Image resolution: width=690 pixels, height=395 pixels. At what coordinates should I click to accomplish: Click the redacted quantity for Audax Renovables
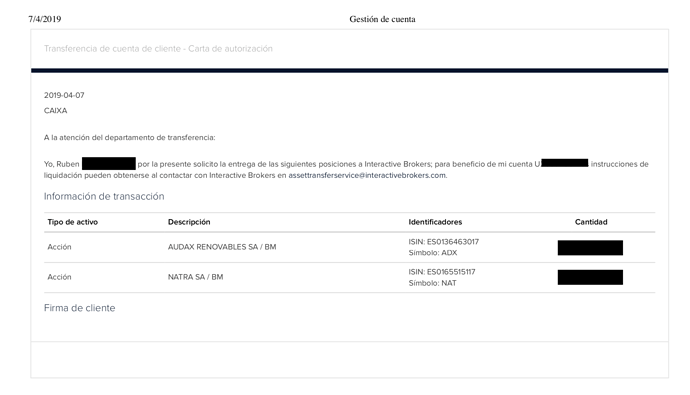click(590, 248)
